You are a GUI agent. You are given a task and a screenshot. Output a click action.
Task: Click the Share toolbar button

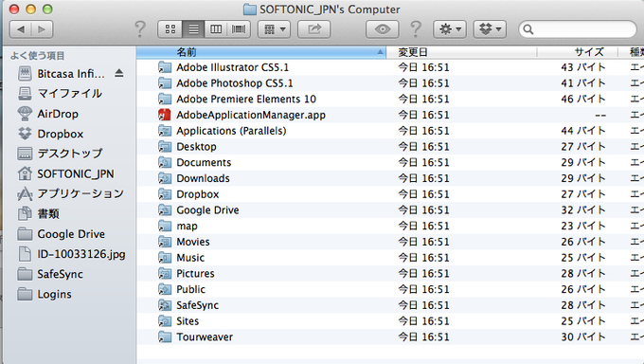313,29
